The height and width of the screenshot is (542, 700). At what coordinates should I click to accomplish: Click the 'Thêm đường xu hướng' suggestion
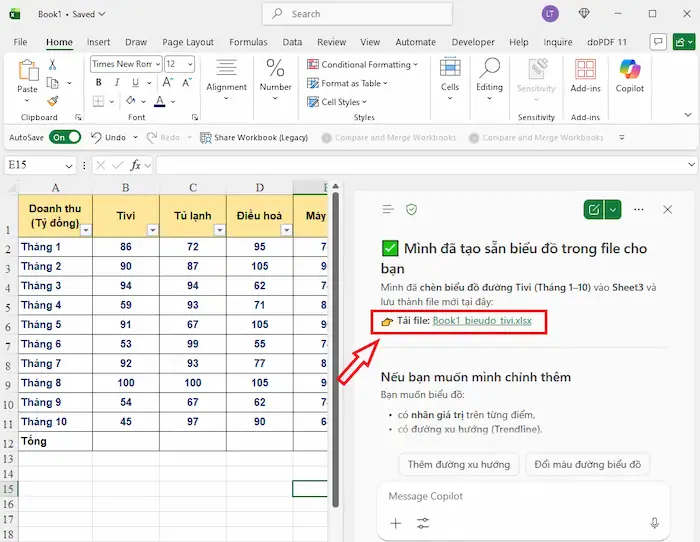[461, 464]
